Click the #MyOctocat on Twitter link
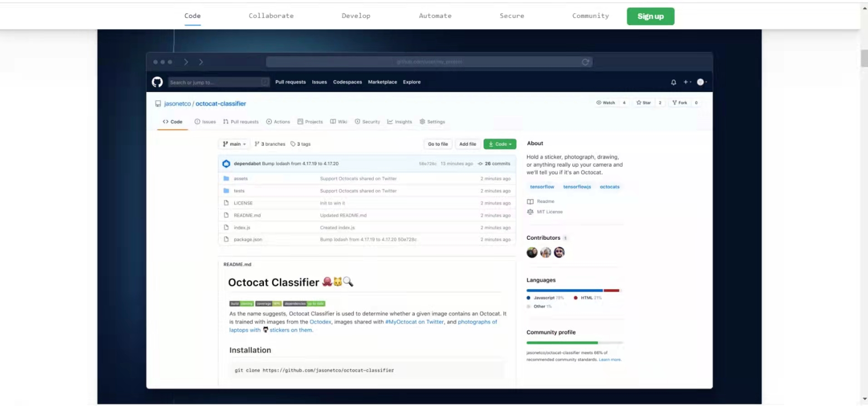Viewport: 868px width, 406px height. coord(414,322)
